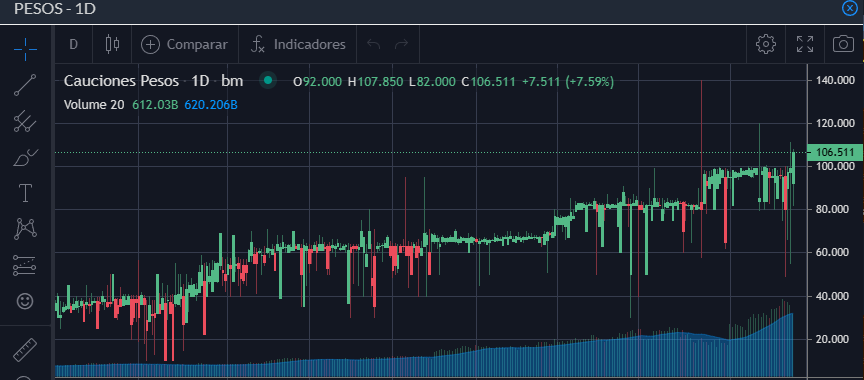Screen dimensions: 864x380
Task: Click the Volume 20 indicator label
Action: (94, 105)
